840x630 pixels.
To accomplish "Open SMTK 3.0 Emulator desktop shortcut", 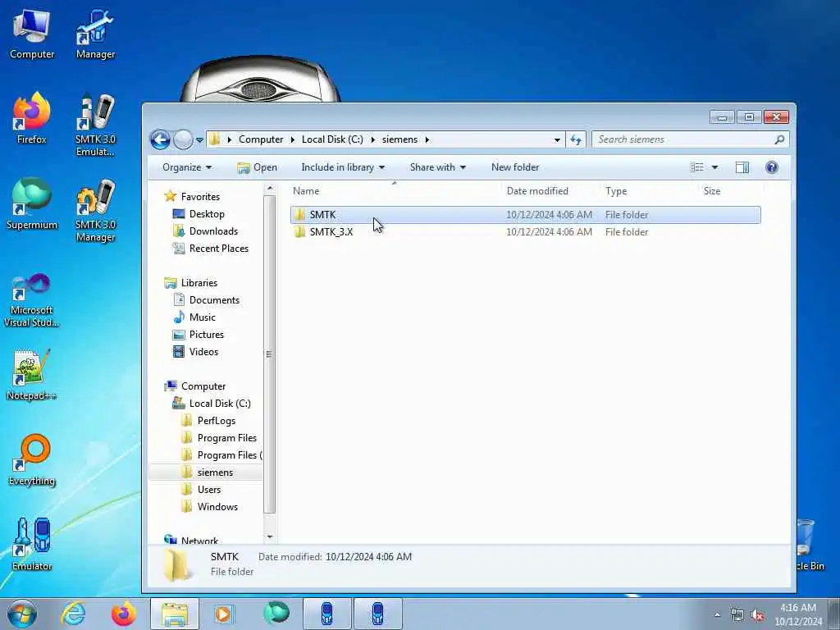I will coord(95,125).
